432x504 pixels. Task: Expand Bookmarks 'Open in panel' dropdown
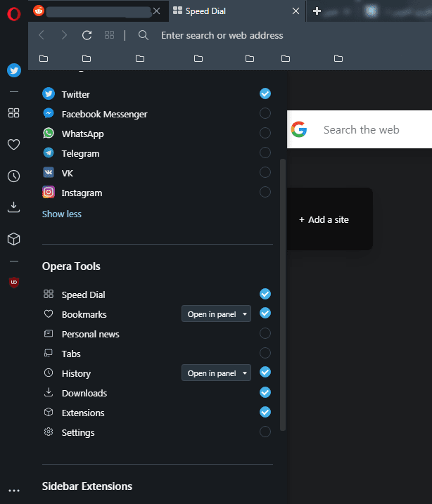216,314
